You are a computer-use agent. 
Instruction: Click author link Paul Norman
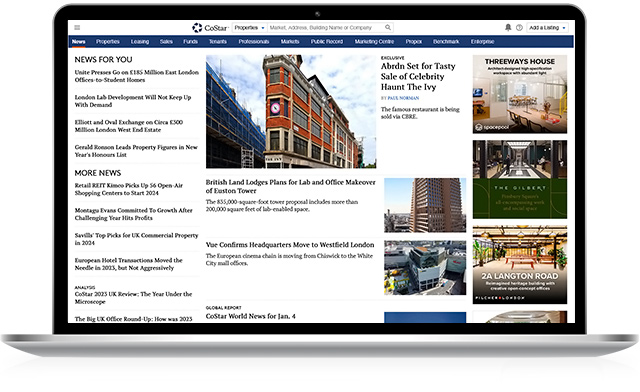pyautogui.click(x=403, y=98)
